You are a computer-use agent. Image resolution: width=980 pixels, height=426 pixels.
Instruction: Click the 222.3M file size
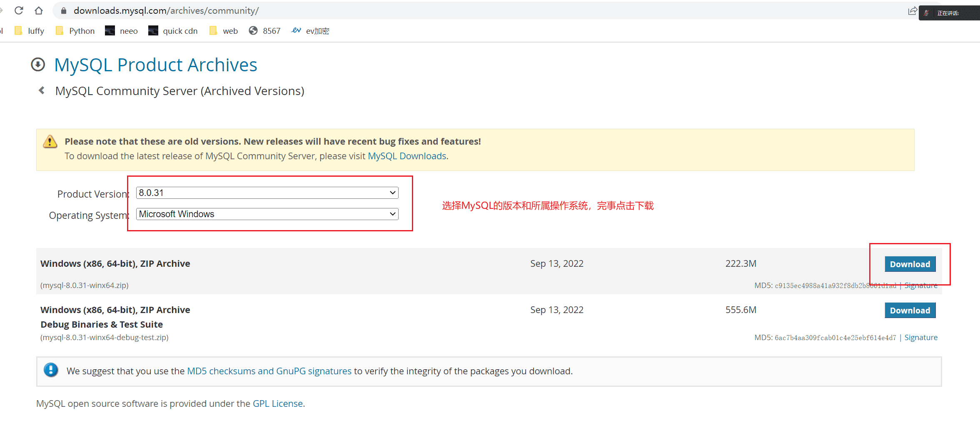click(741, 263)
